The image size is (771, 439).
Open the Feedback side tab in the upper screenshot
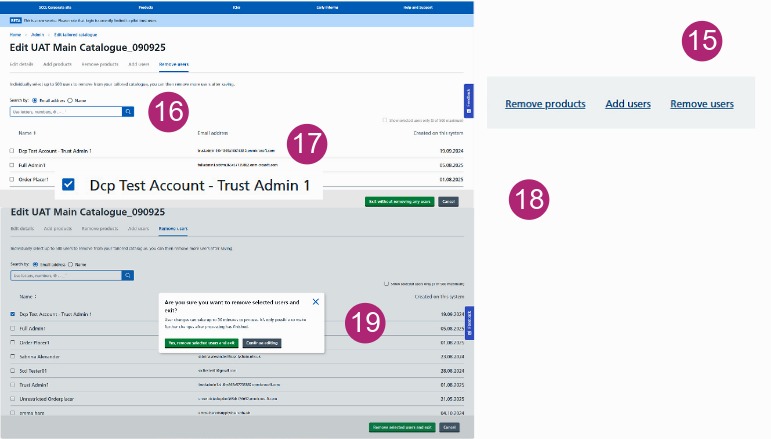click(469, 101)
